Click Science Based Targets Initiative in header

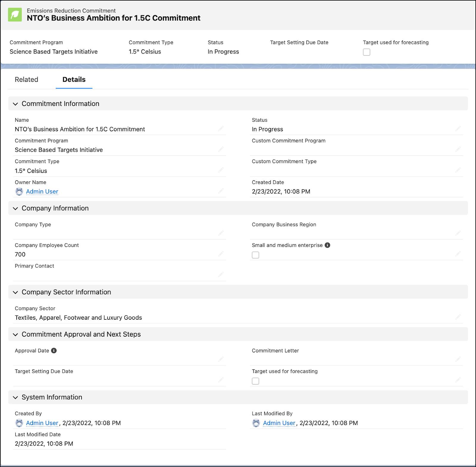click(x=54, y=52)
